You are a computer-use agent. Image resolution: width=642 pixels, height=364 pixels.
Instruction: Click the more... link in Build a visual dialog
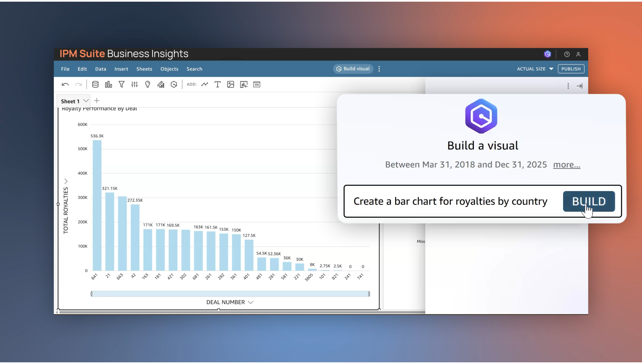567,165
